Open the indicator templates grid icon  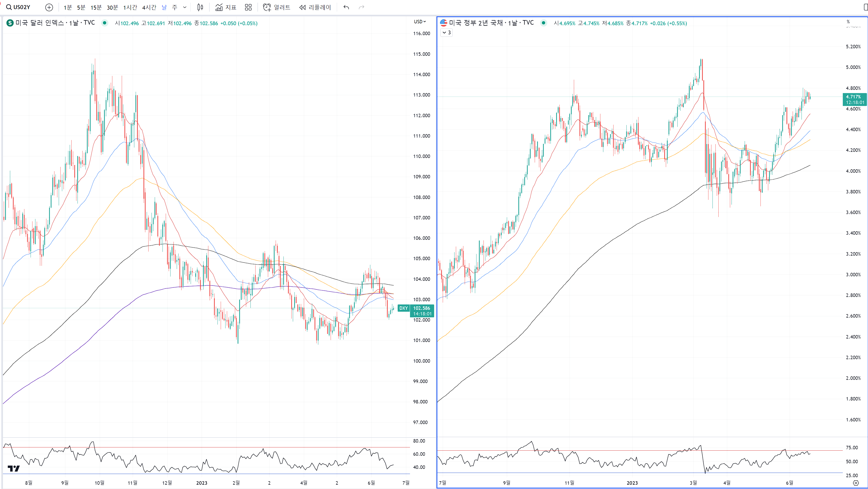[248, 8]
